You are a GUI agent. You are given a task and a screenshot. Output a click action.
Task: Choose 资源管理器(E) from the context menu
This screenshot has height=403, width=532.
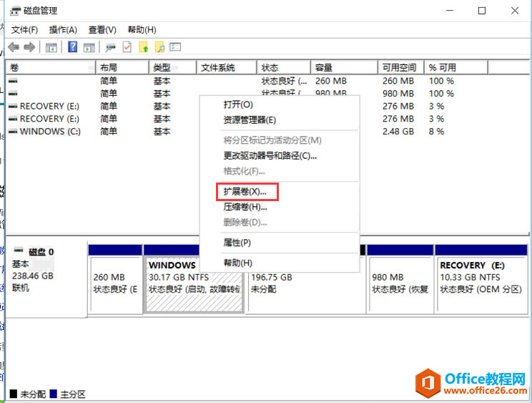point(250,120)
